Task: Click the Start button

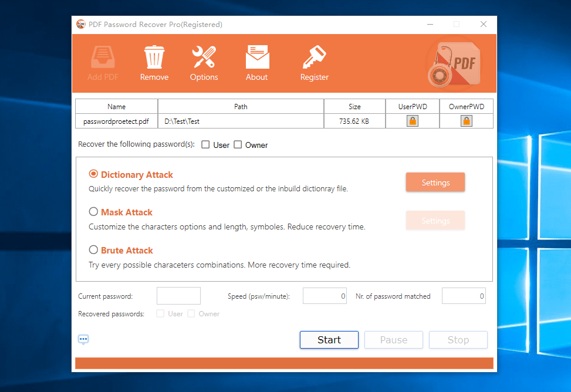Action: (x=329, y=340)
